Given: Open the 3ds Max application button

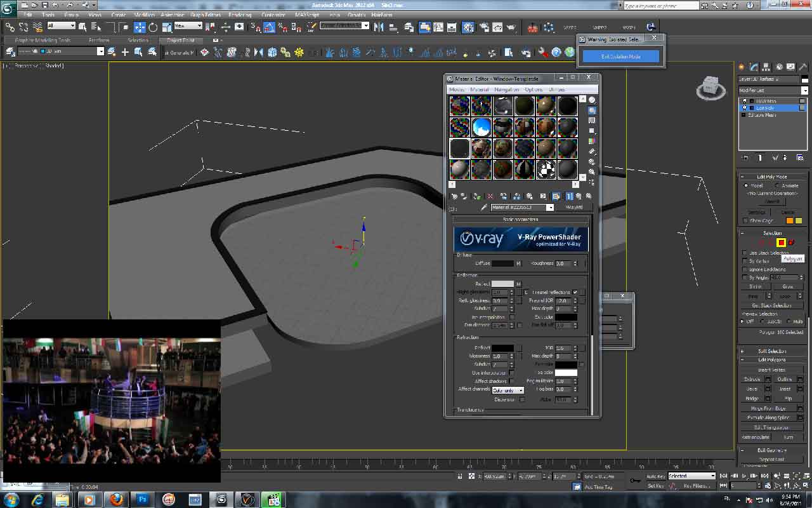Looking at the screenshot, I should coord(9,8).
